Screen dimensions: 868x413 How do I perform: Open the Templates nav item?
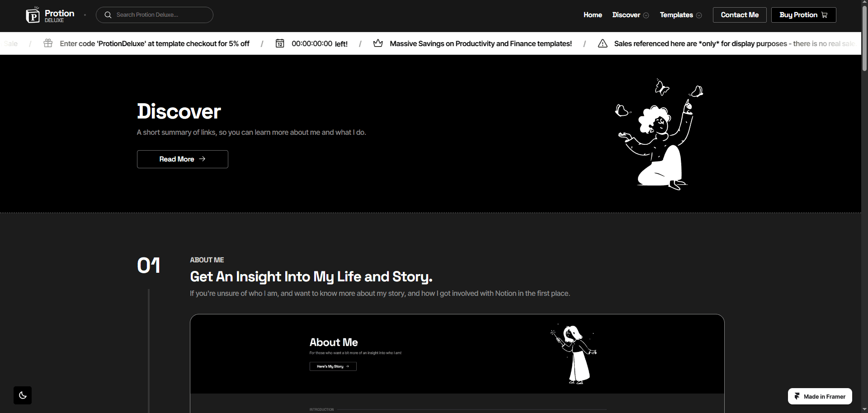(676, 15)
